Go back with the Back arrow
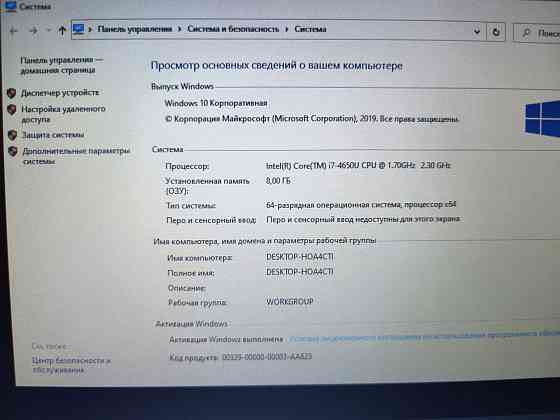 click(x=14, y=31)
